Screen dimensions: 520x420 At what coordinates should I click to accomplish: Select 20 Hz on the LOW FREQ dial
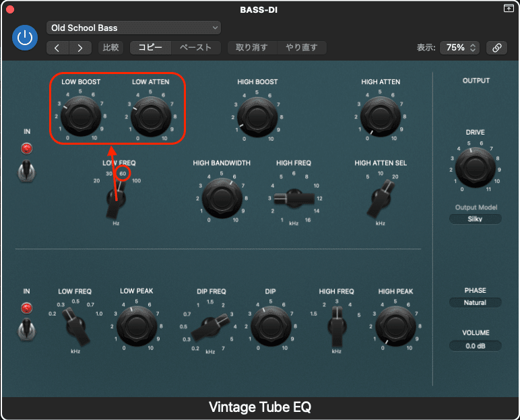(96, 180)
